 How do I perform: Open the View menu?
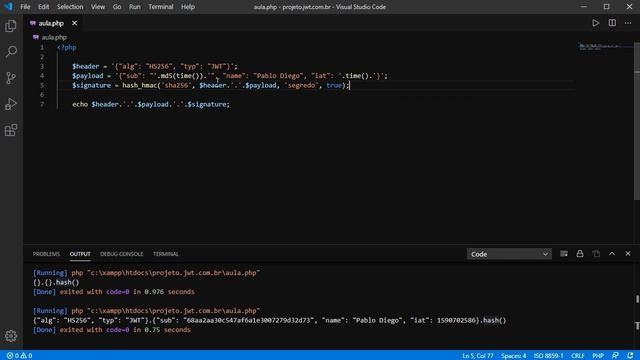coord(98,7)
